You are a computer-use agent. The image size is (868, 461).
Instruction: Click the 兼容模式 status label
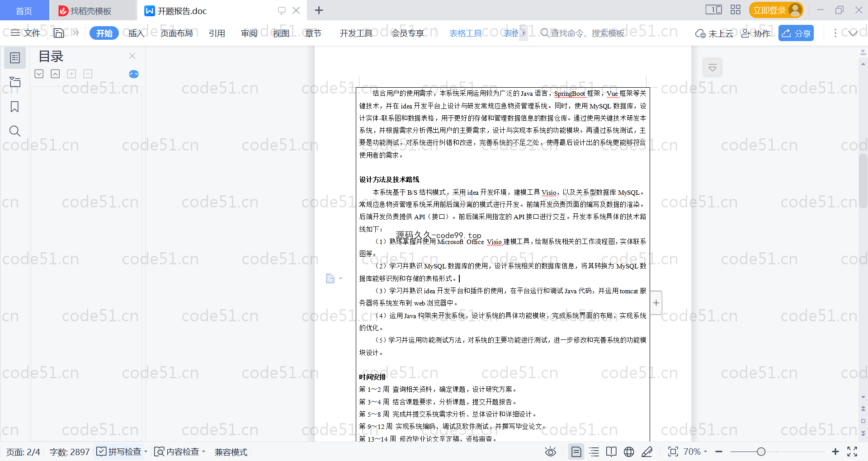point(231,452)
